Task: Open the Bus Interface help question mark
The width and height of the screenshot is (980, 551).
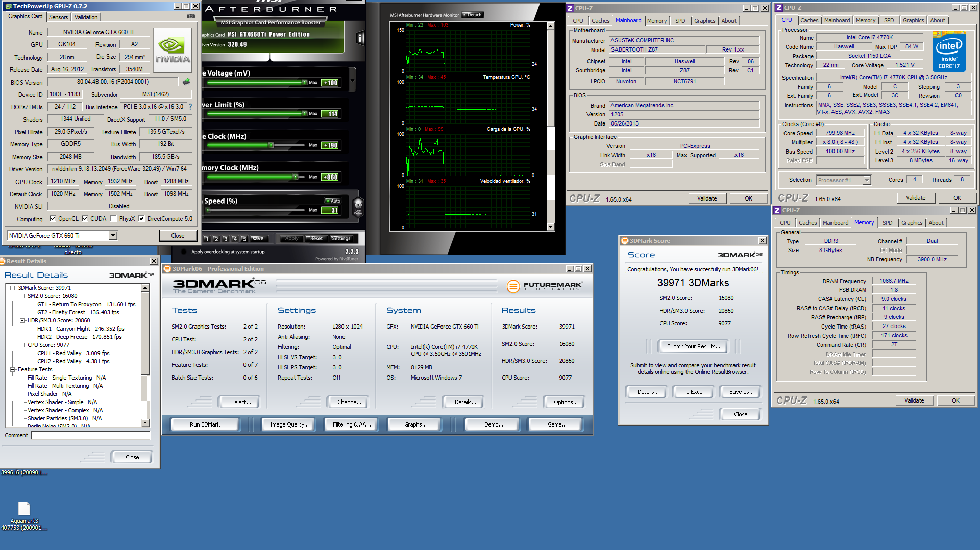Action: (x=190, y=107)
